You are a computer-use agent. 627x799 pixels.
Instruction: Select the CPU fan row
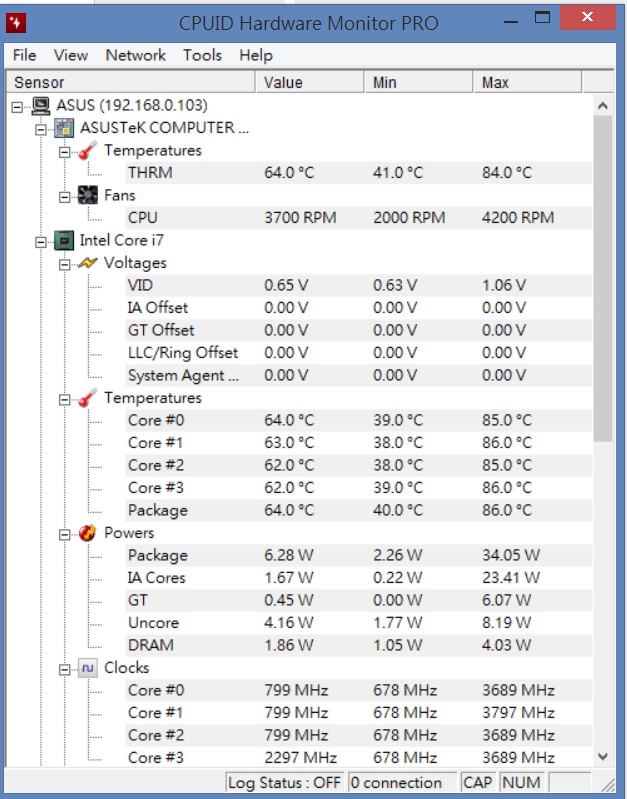359,218
